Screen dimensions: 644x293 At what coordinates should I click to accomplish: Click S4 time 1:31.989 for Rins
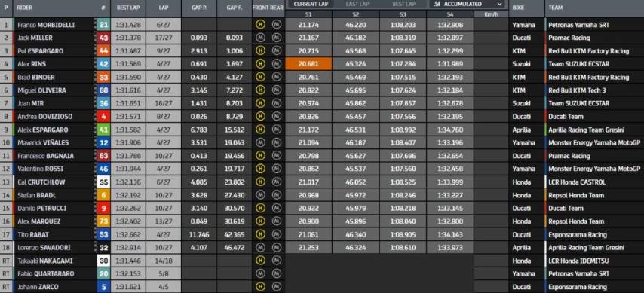450,64
